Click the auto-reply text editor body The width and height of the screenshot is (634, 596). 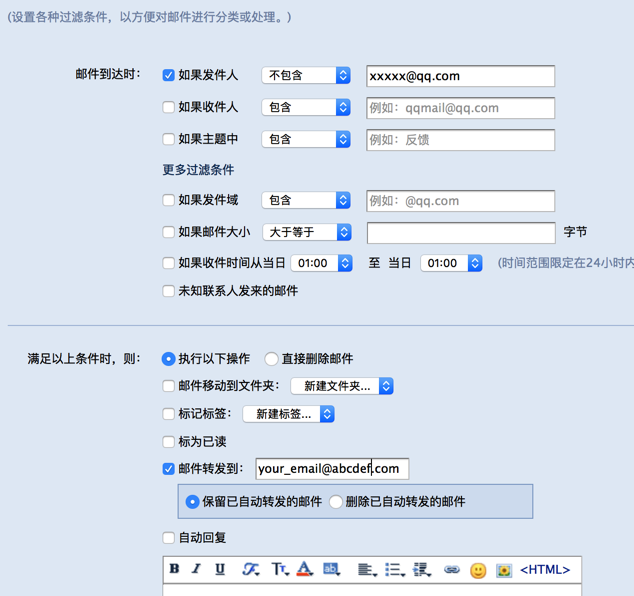pos(372,590)
